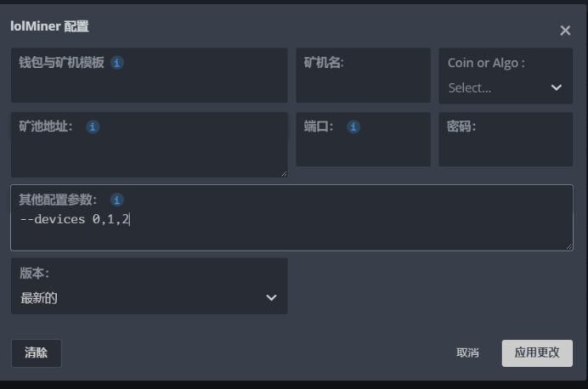Viewport: 588px width, 389px height.
Task: Click into the 矿机名 field
Action: [363, 85]
